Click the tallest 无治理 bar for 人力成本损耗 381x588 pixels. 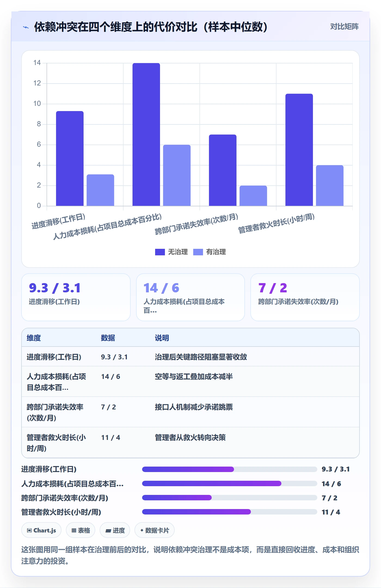146,134
